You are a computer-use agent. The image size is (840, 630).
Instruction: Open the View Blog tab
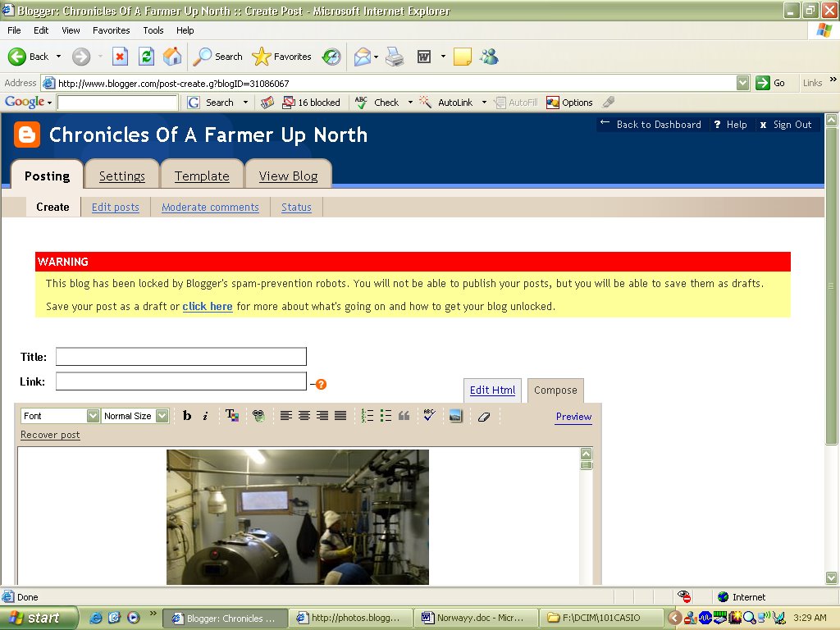[x=288, y=176]
